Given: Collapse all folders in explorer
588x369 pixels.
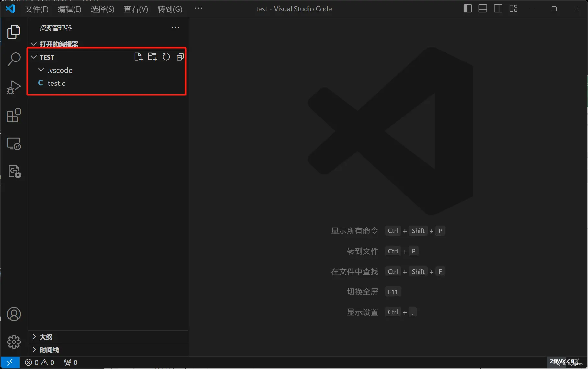Looking at the screenshot, I should 180,57.
